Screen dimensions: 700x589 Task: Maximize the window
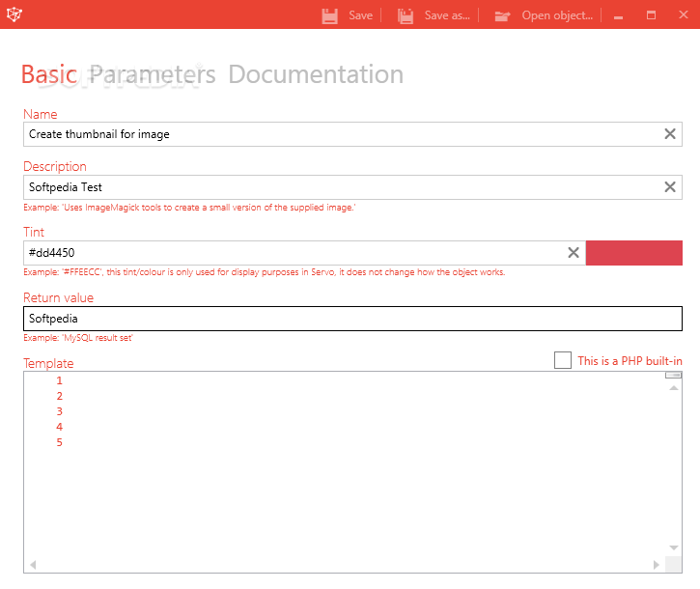coord(652,15)
